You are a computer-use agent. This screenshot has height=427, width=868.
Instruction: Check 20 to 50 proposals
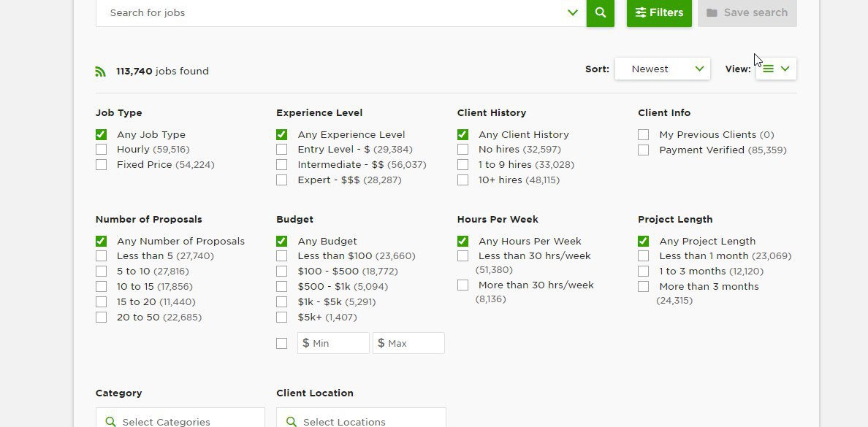[101, 317]
